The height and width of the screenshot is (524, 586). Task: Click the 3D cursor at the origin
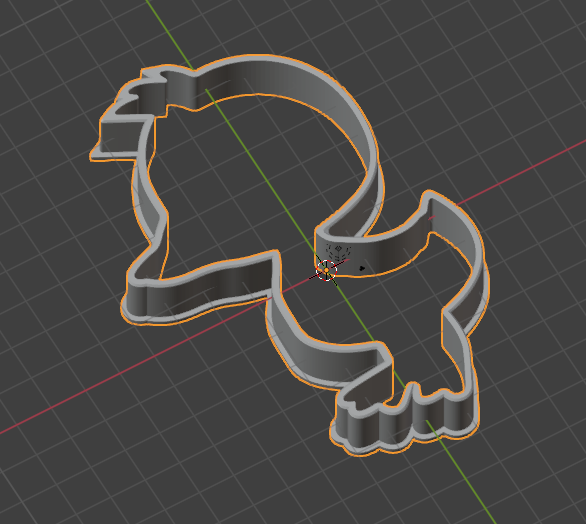point(327,269)
